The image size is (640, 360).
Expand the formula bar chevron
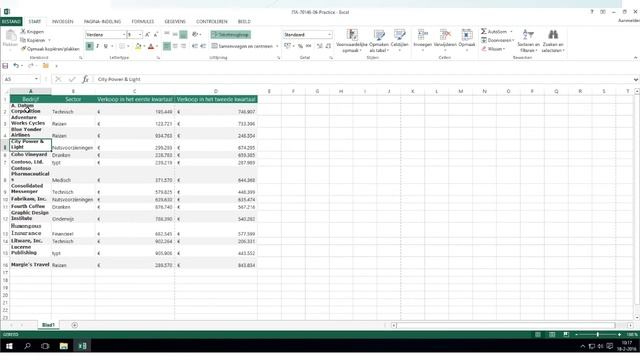coord(636,79)
